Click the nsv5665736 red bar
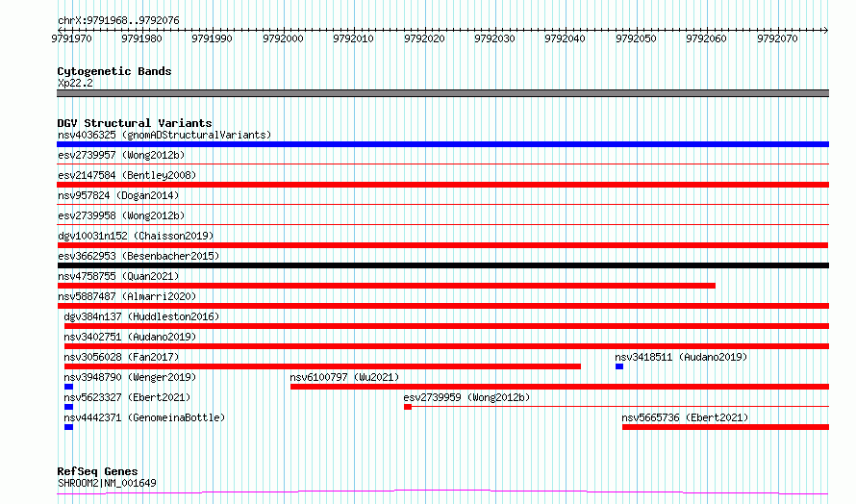856x504 pixels. click(725, 427)
